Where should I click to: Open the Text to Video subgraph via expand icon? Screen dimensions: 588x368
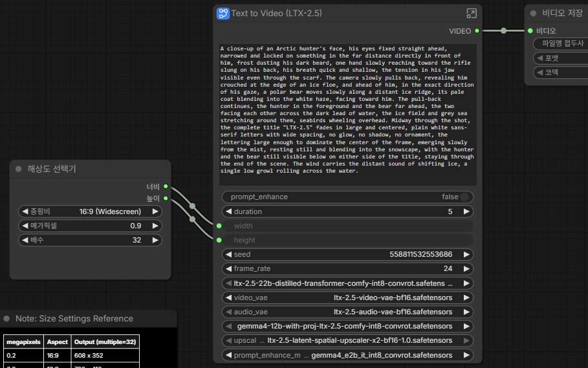click(x=472, y=14)
